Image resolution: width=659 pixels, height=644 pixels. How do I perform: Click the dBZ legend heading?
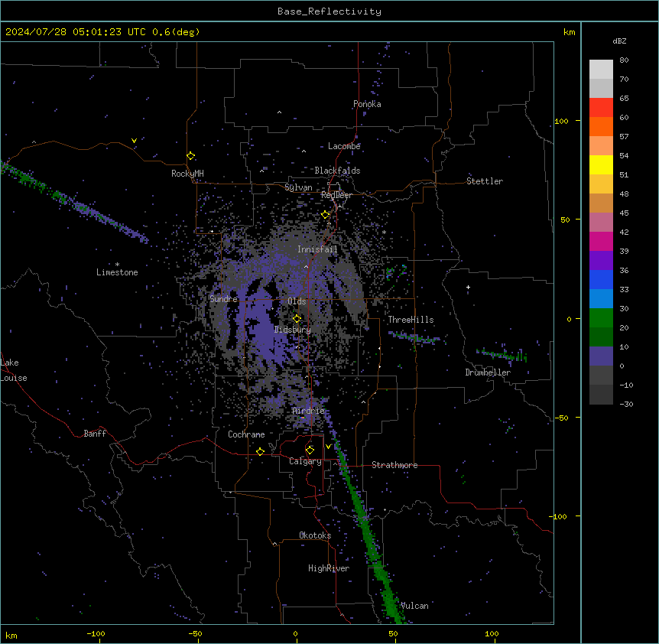click(x=619, y=41)
